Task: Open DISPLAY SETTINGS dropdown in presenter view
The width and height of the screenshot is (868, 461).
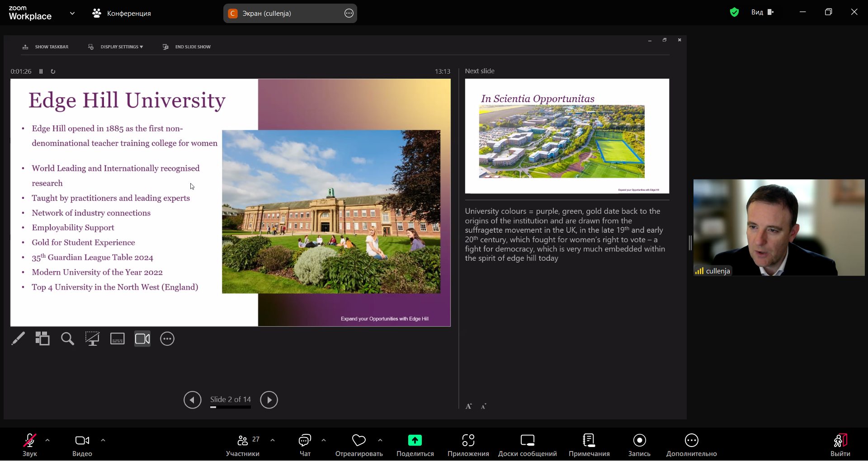Action: pyautogui.click(x=116, y=47)
